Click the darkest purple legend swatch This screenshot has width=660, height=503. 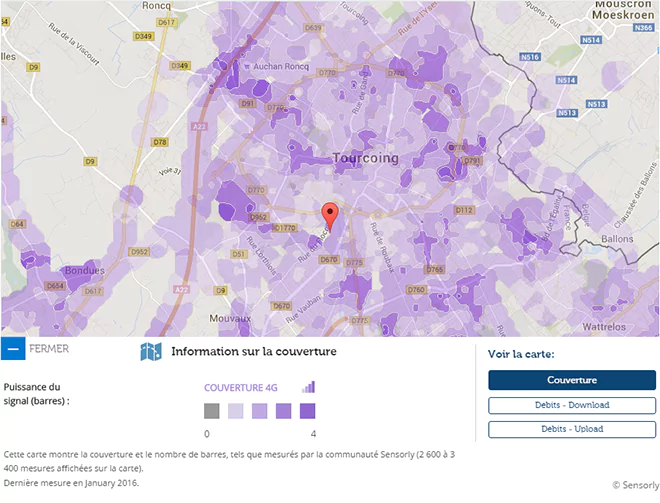308,411
